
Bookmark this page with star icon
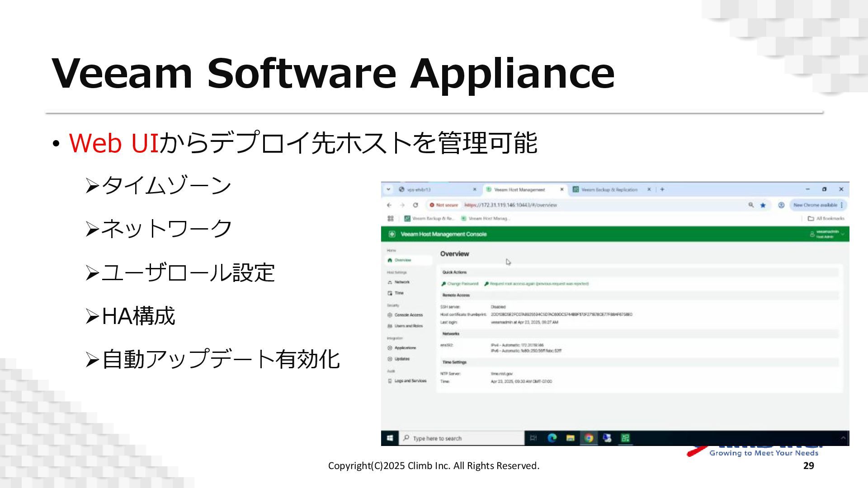point(763,205)
